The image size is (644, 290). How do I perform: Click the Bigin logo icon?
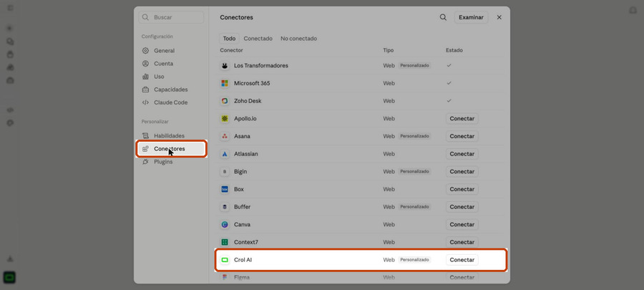(225, 172)
